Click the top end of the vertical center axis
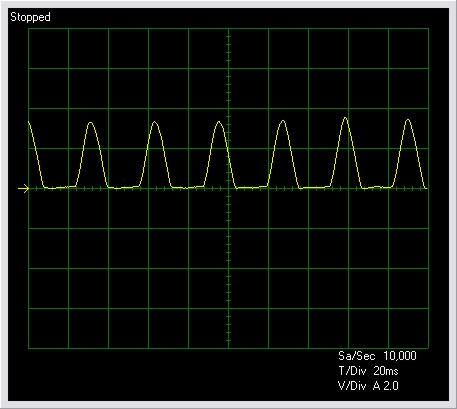The width and height of the screenshot is (457, 409). point(229,30)
